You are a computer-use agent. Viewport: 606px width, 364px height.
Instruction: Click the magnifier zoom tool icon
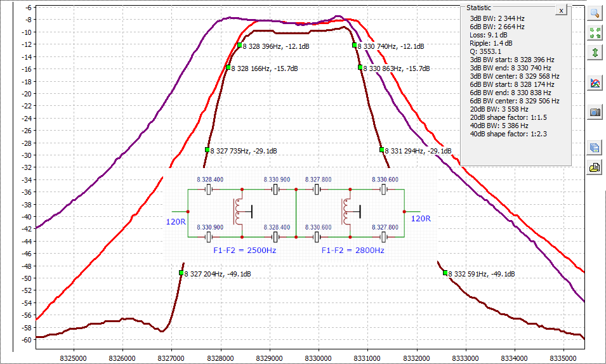tap(595, 13)
